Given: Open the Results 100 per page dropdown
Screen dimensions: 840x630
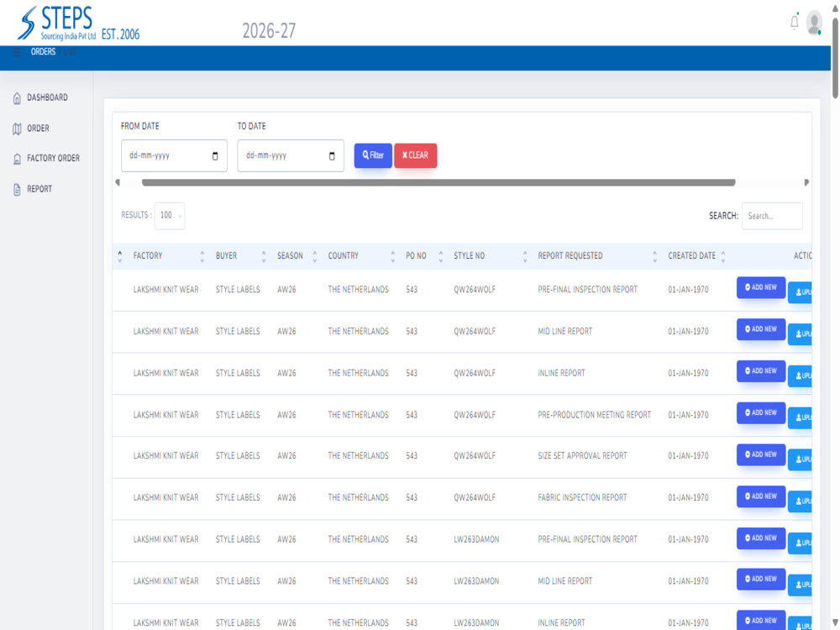Looking at the screenshot, I should [x=170, y=215].
